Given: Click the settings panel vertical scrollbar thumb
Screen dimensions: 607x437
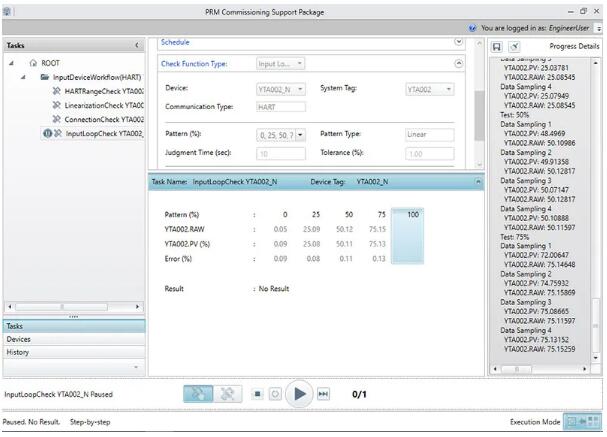Looking at the screenshot, I should point(479,115).
